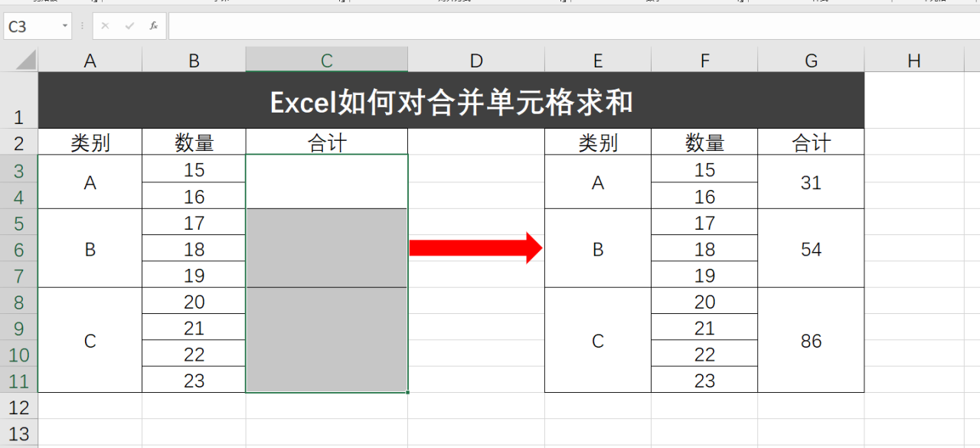Click into the empty formula bar field

point(573,26)
